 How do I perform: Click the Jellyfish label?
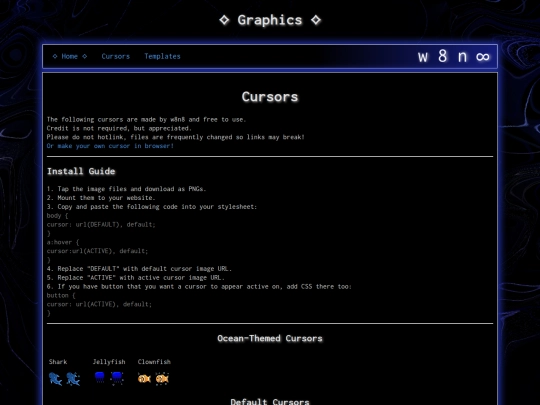point(109,362)
